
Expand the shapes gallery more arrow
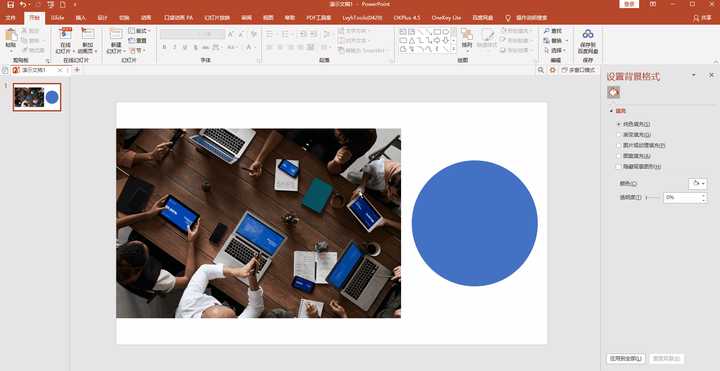[x=454, y=50]
